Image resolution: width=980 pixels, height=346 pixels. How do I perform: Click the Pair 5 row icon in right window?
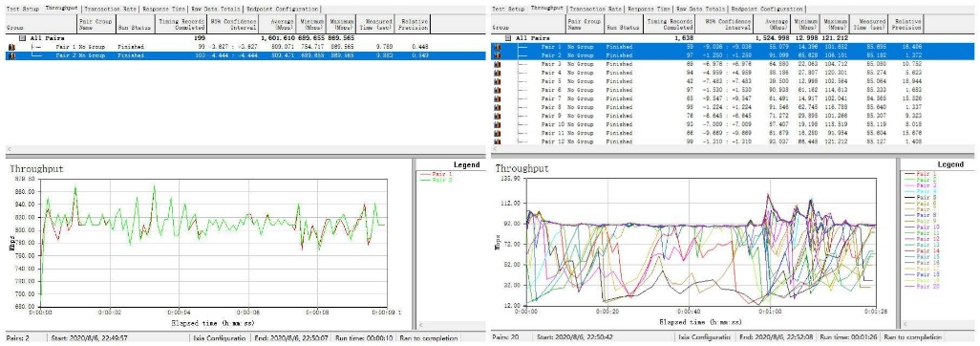[x=498, y=81]
